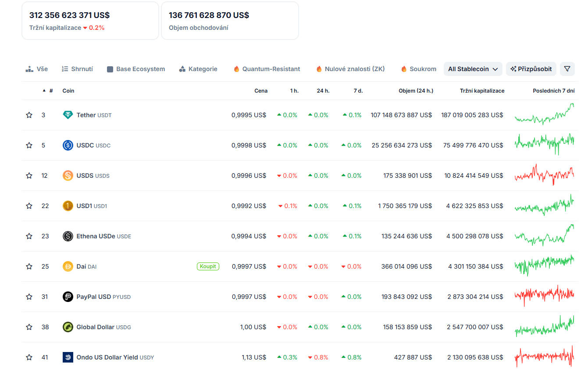The image size is (588, 370).
Task: Open PayPal USD's 7-day sparkline chart
Action: point(544,296)
